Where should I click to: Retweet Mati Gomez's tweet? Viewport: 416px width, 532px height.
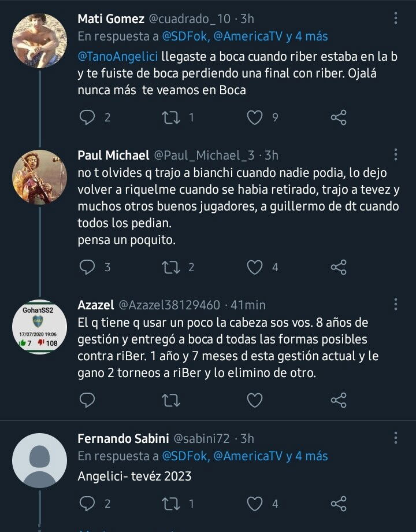tap(170, 117)
